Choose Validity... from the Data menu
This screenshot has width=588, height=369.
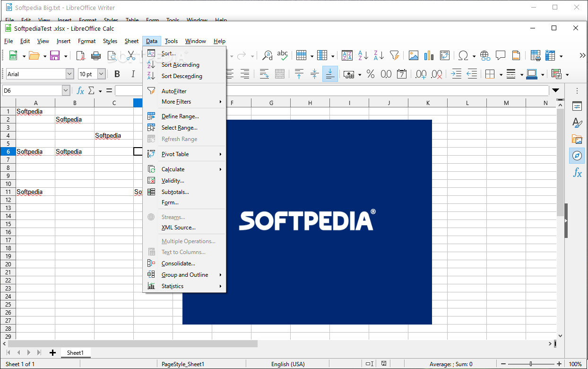[x=184, y=181]
